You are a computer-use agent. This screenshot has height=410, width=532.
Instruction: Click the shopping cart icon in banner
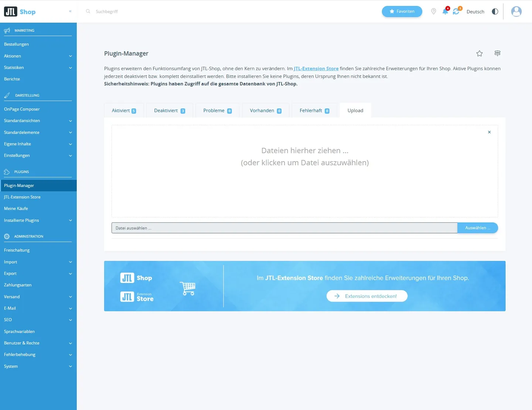coord(188,288)
